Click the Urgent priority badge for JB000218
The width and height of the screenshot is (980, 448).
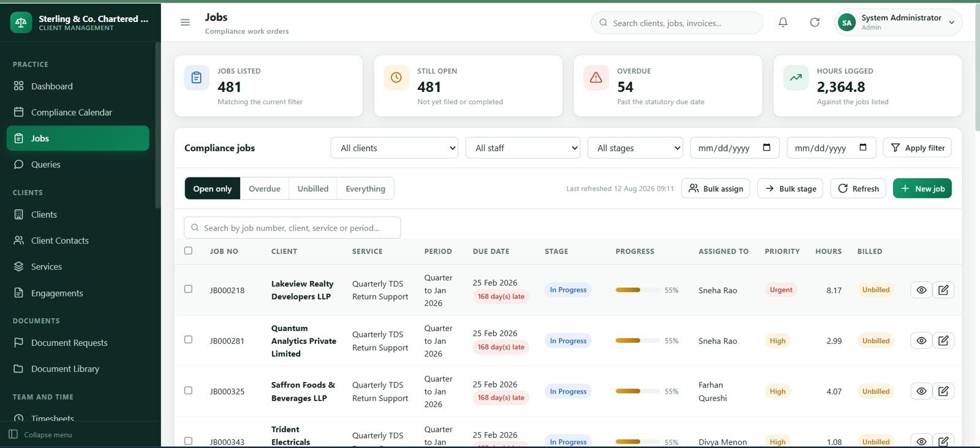(781, 290)
